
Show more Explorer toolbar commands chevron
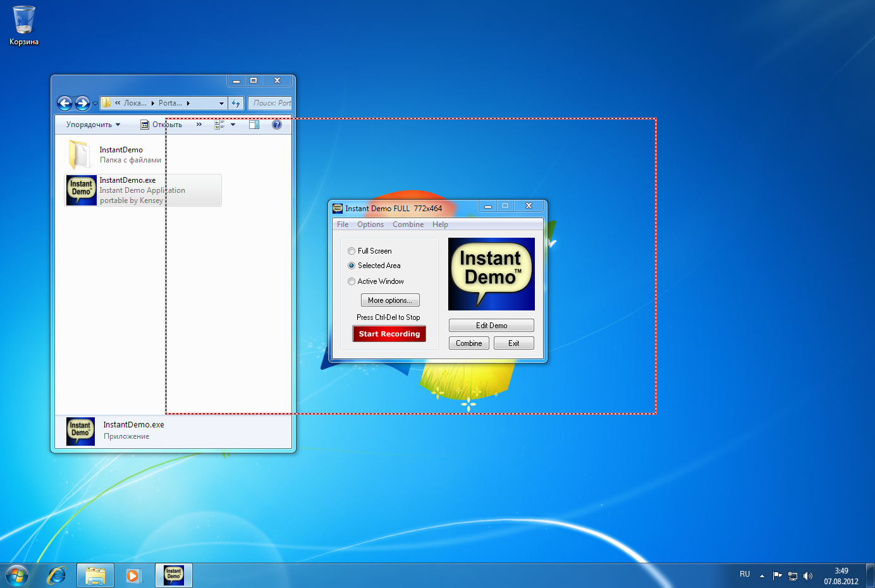pos(199,125)
